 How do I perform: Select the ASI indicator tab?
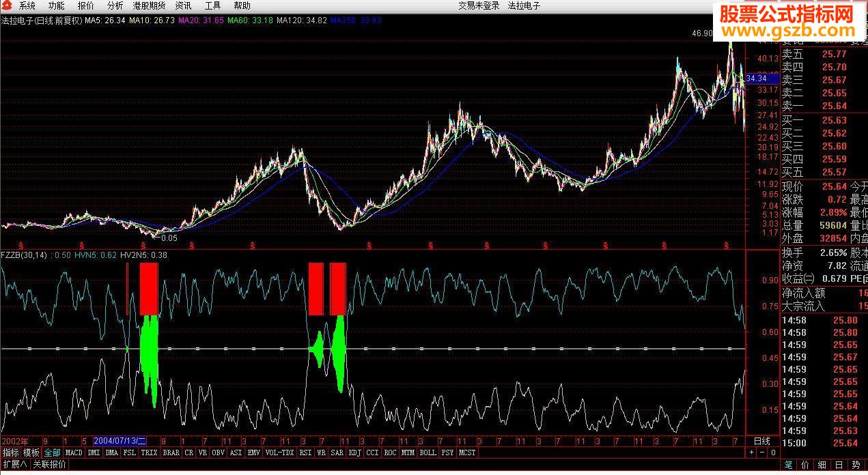tap(236, 452)
